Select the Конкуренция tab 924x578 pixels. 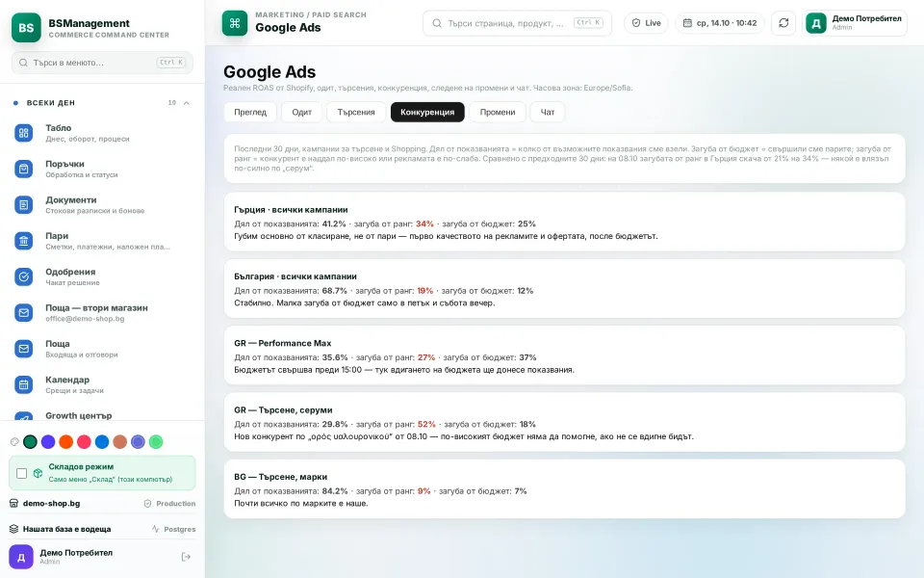tap(427, 112)
